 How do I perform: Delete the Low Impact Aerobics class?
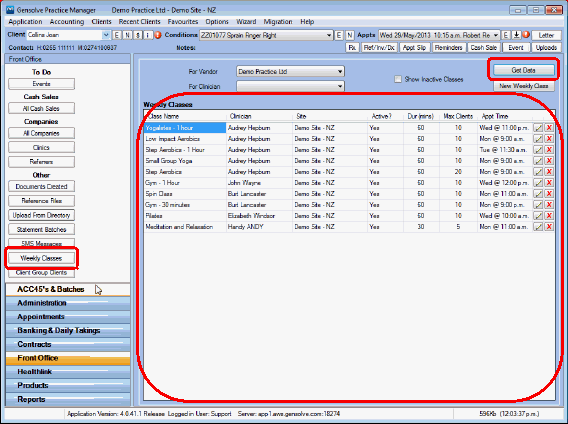[549, 139]
